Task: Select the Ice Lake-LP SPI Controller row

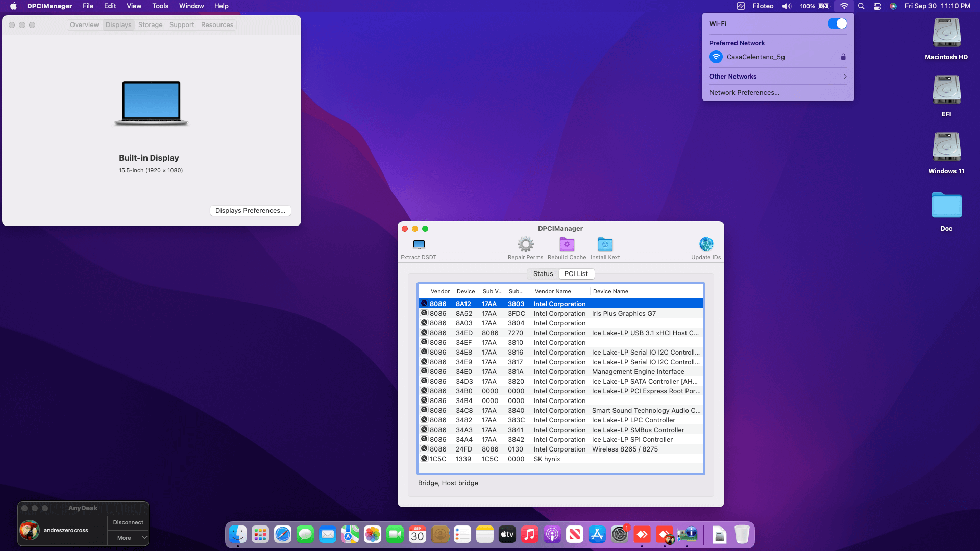Action: 561,439
